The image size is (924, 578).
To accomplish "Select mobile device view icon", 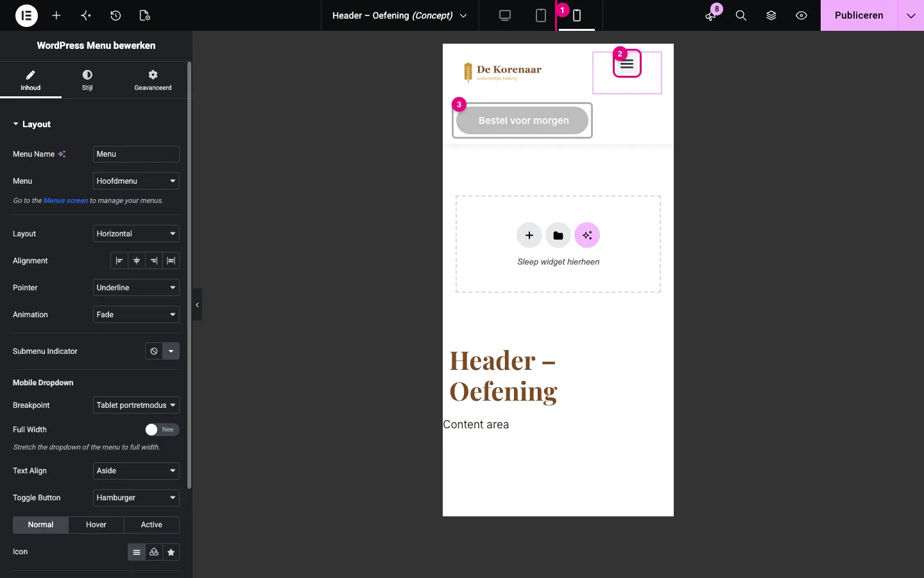I will click(x=577, y=15).
